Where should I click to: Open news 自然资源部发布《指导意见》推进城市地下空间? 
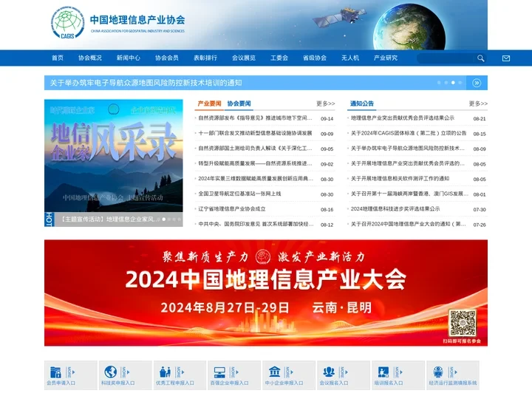pos(255,118)
